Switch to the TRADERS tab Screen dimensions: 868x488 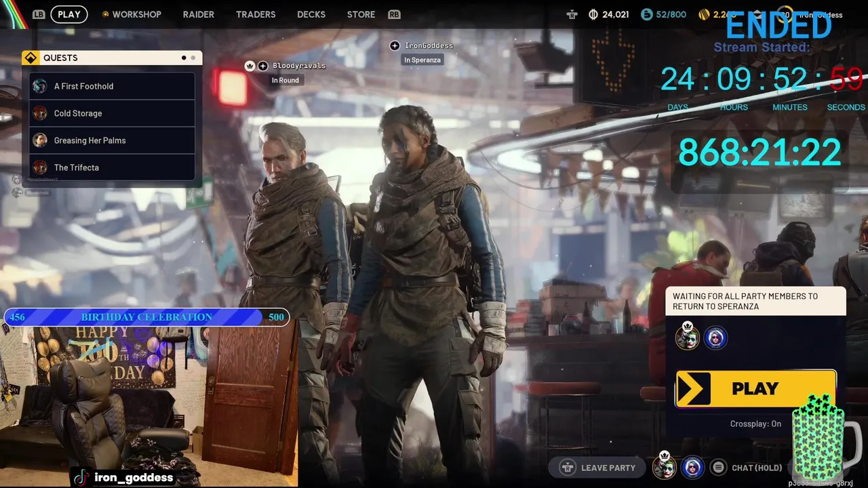(256, 14)
